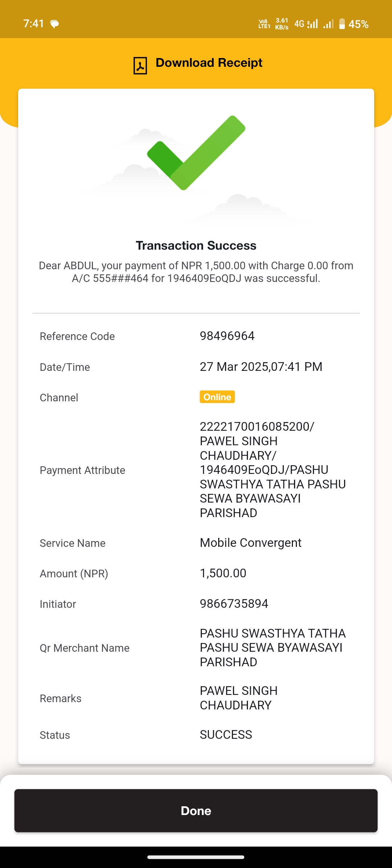
Task: Tap the Transaction Success heading
Action: (x=196, y=246)
